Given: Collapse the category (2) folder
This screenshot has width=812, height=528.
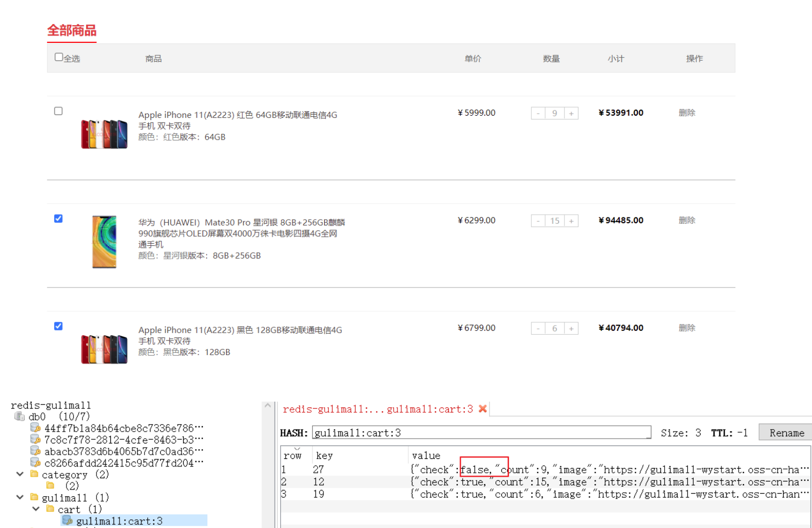Looking at the screenshot, I should click(x=20, y=474).
